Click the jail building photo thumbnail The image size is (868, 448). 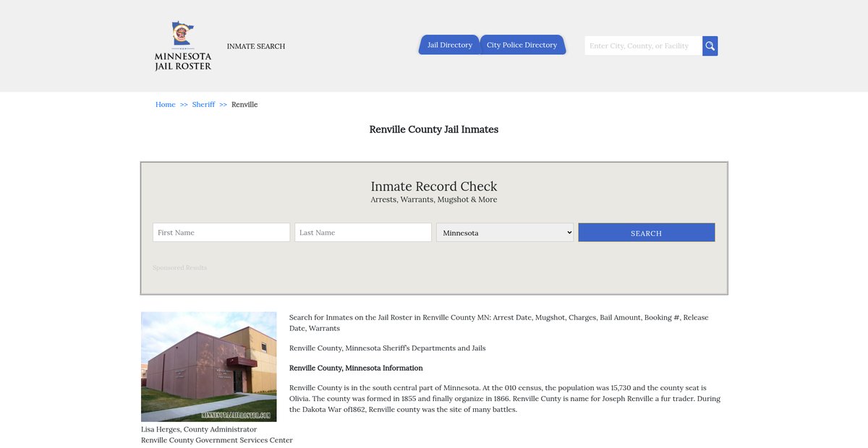click(208, 366)
